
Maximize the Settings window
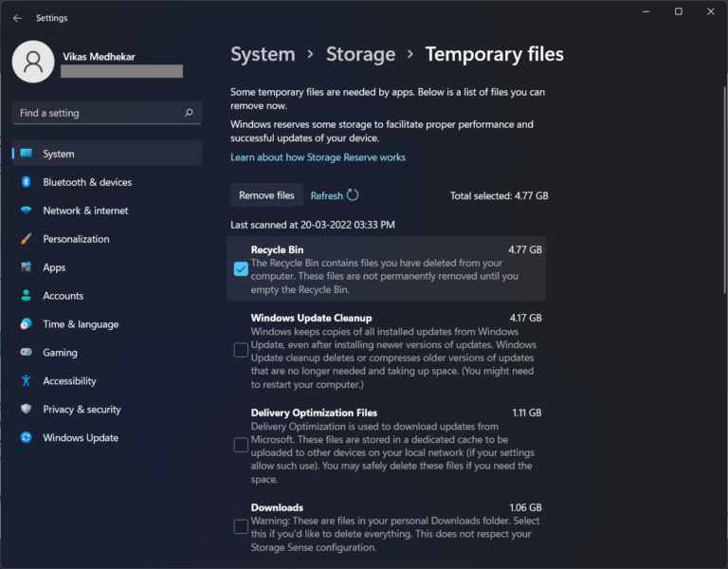679,11
